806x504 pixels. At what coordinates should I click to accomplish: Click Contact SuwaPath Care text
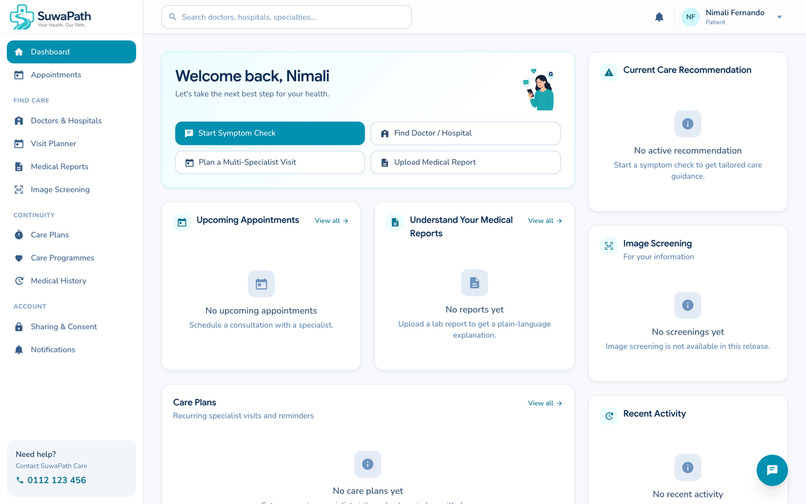click(x=51, y=466)
